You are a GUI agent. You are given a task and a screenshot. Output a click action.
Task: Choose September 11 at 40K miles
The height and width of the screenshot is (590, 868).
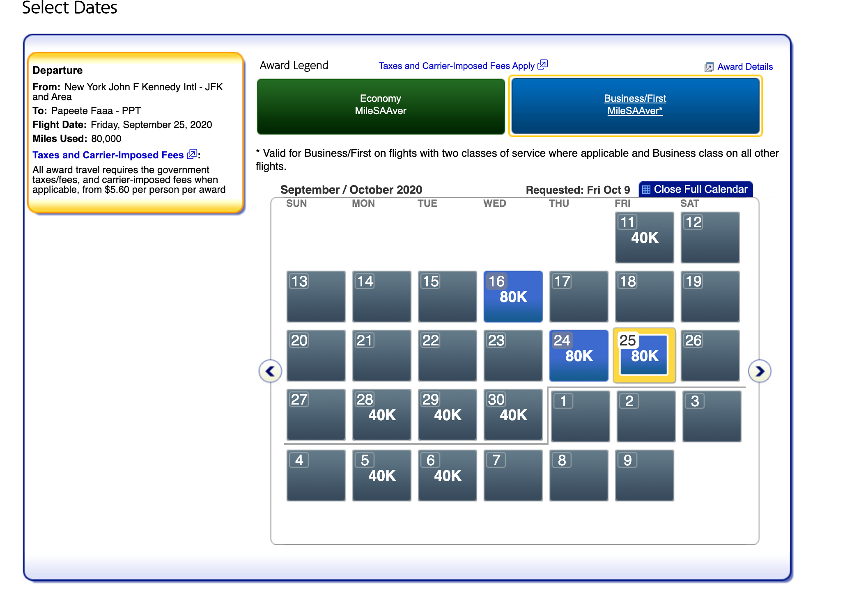644,237
